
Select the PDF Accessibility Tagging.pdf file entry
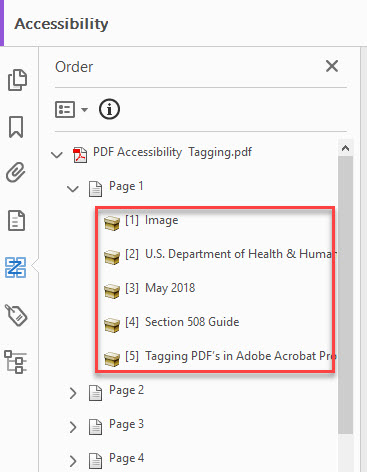(x=172, y=152)
